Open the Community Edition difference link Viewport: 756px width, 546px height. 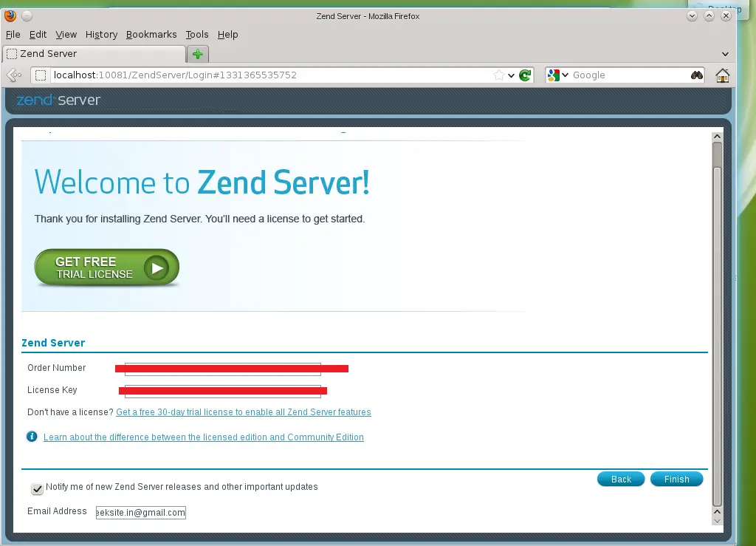[x=204, y=437]
